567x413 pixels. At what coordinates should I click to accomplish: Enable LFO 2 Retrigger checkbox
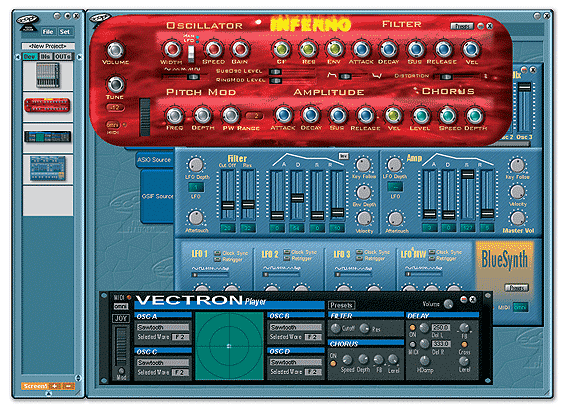point(287,258)
